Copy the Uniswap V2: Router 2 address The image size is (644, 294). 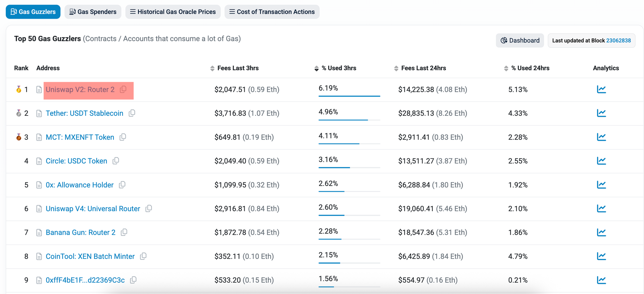[123, 89]
